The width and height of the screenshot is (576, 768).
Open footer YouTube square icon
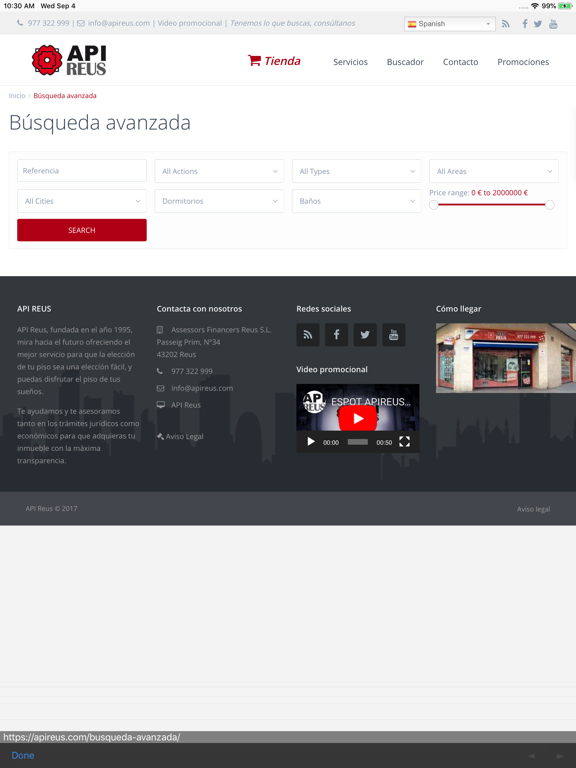click(393, 335)
